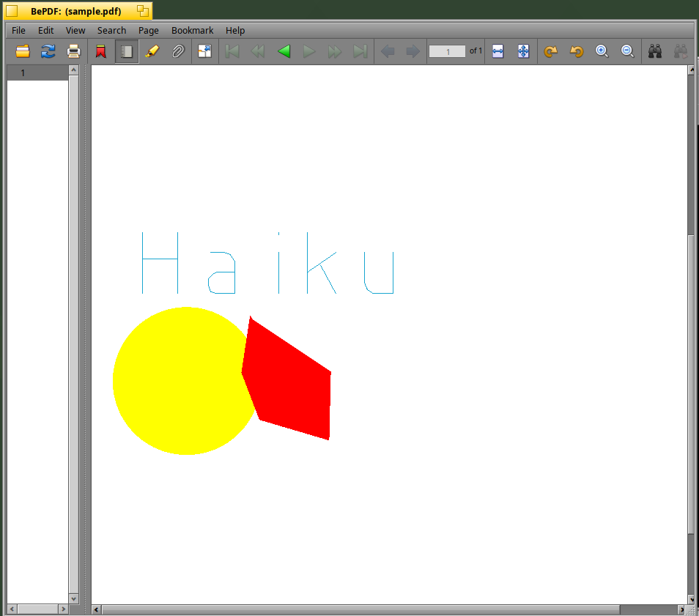Open the Search menu
This screenshot has height=616, width=699.
pos(111,30)
